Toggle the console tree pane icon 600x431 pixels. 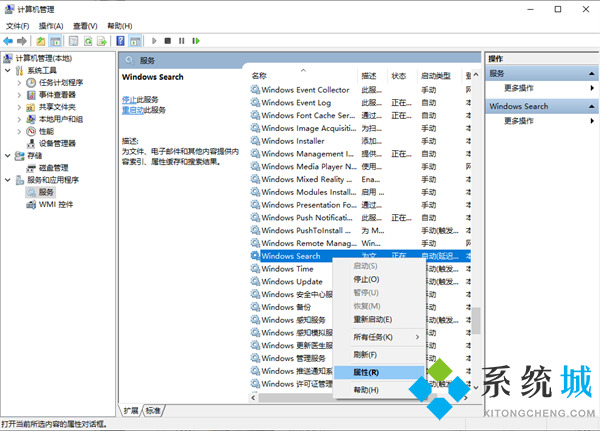click(55, 41)
